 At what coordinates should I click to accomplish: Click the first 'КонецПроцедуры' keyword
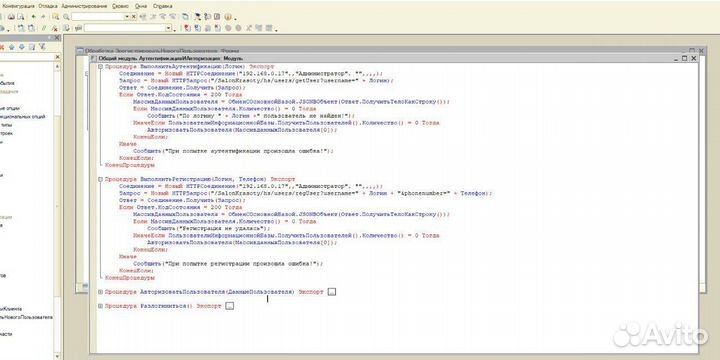click(x=130, y=165)
